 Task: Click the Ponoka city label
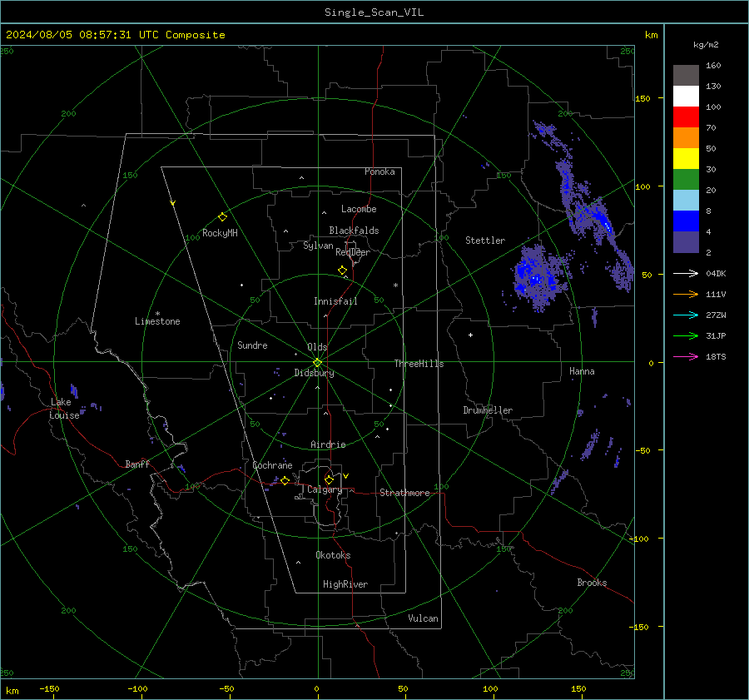379,171
